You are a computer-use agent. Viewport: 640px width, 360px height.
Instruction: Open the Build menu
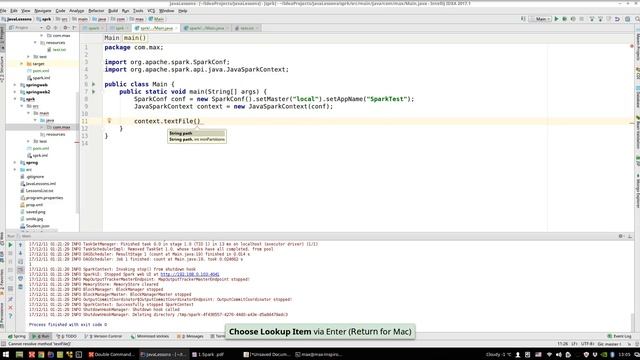coord(113,11)
